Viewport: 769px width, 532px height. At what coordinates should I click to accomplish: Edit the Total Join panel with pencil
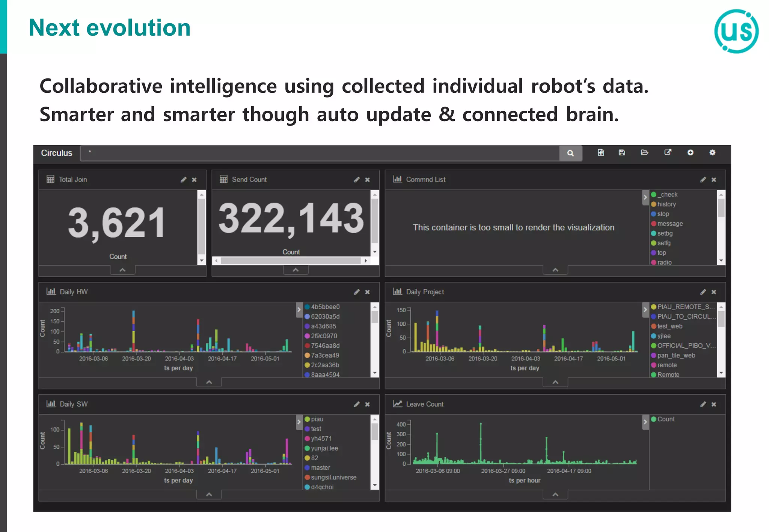click(183, 180)
